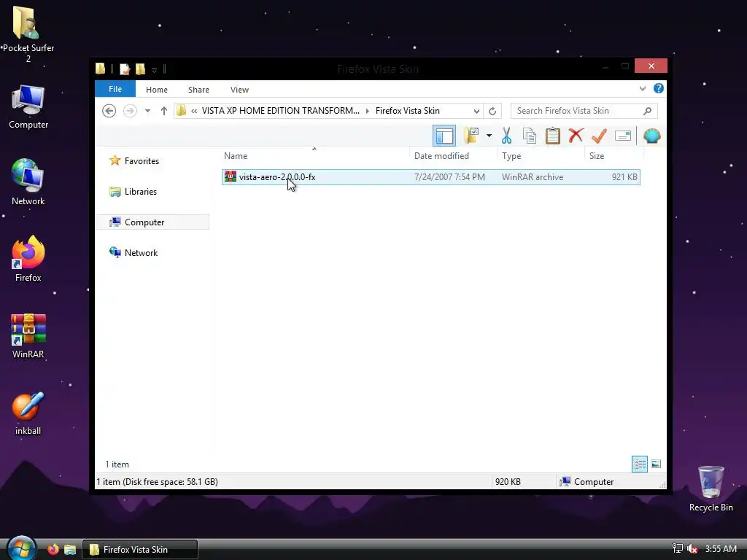Click New Folder icon in quick access toolbar

click(140, 69)
